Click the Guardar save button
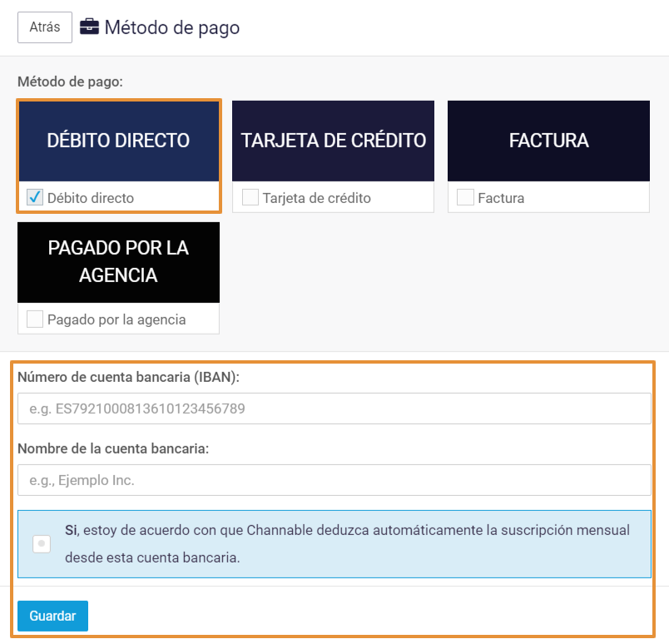This screenshot has width=669, height=644. (53, 616)
